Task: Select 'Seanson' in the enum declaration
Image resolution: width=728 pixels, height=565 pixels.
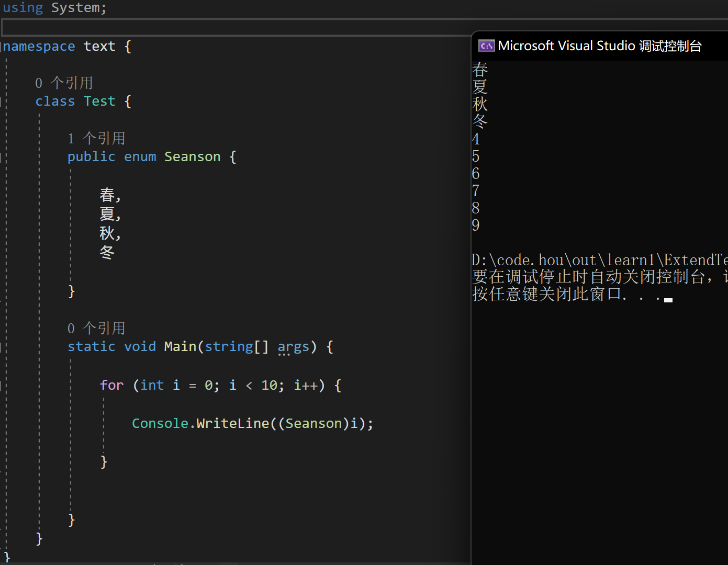Action: pyautogui.click(x=192, y=157)
